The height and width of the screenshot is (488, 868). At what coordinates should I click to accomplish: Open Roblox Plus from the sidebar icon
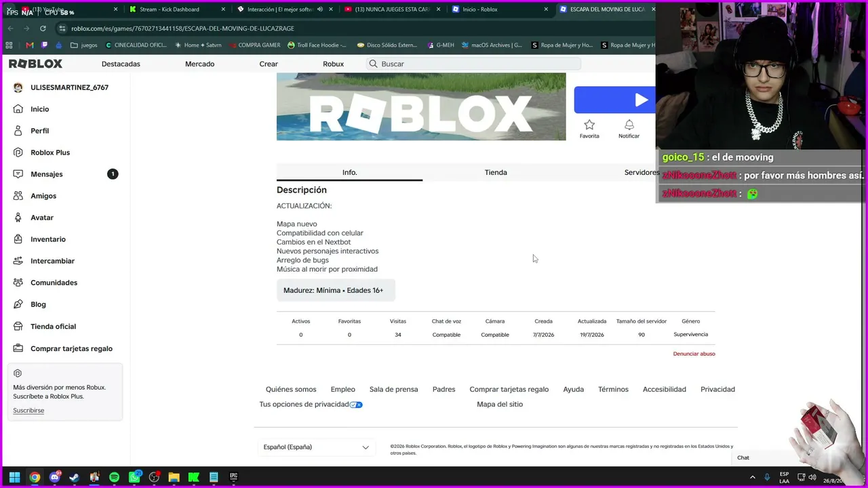tap(18, 152)
